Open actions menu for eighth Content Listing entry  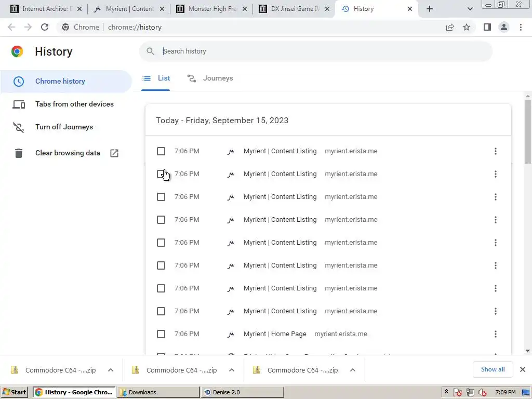pyautogui.click(x=495, y=311)
